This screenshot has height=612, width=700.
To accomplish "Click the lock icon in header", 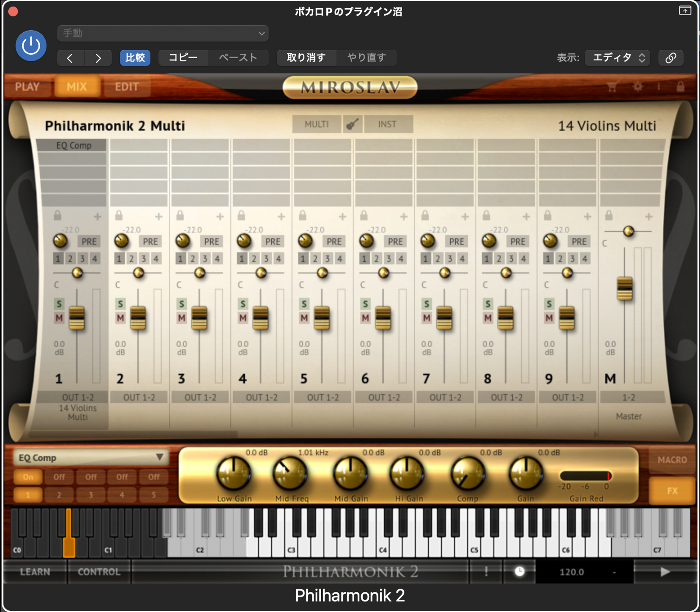I will [680, 86].
